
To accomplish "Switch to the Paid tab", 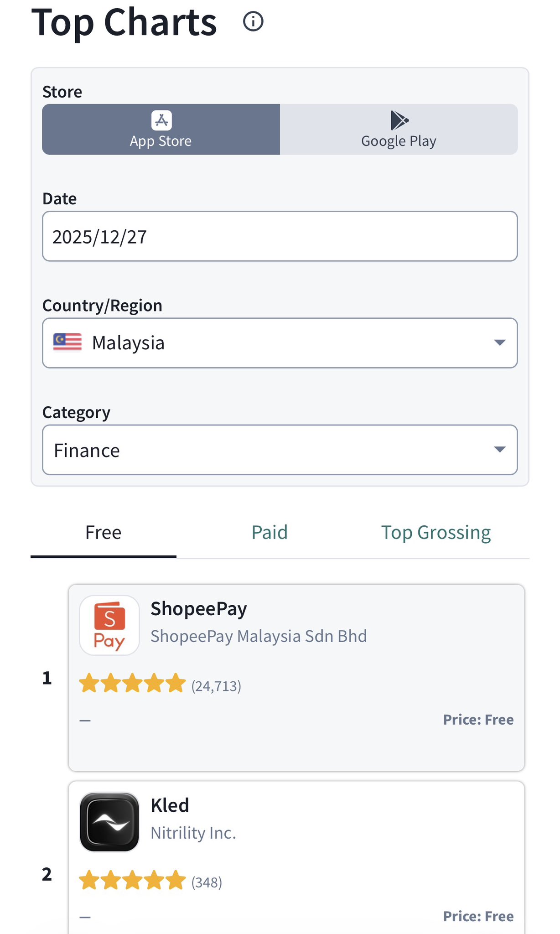I will click(x=270, y=533).
